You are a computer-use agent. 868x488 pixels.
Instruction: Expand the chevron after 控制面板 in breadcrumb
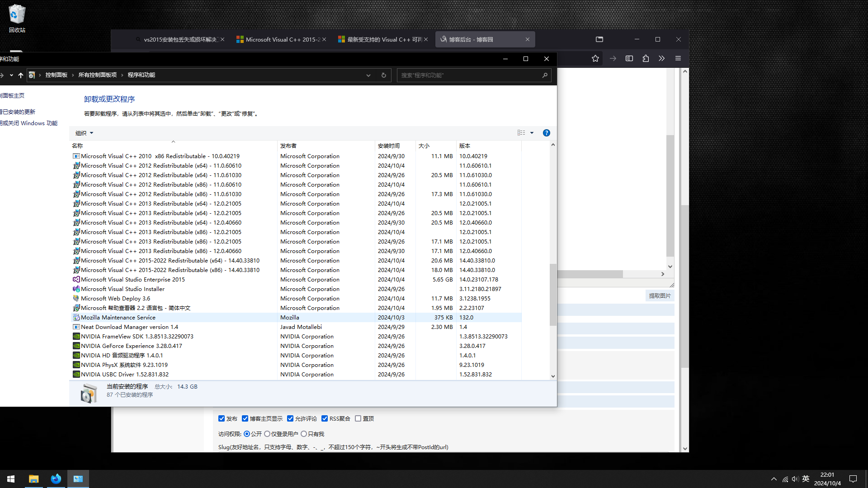[x=73, y=75]
